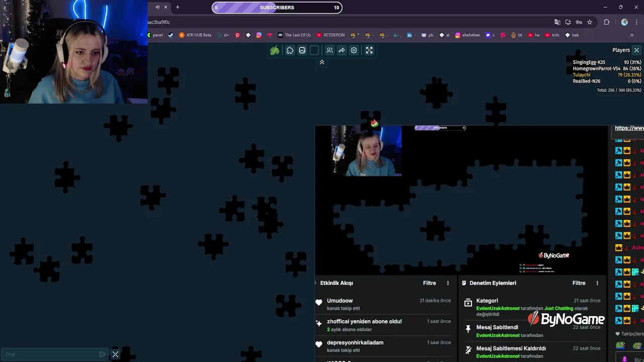
Task: Collapse the puzzle toolbar with double chevron
Action: 322,62
